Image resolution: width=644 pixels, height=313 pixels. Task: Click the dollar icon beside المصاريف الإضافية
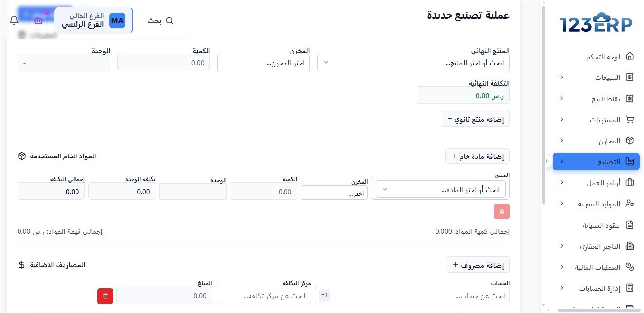tap(21, 265)
